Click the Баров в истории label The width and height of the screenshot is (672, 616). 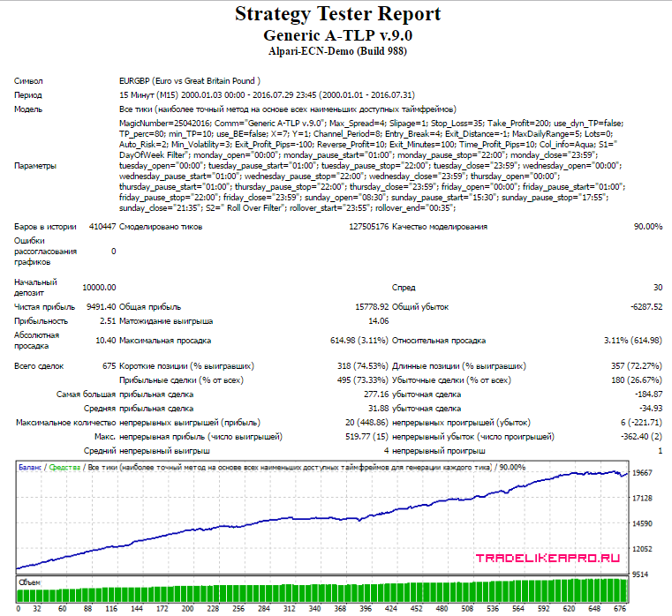coord(45,227)
